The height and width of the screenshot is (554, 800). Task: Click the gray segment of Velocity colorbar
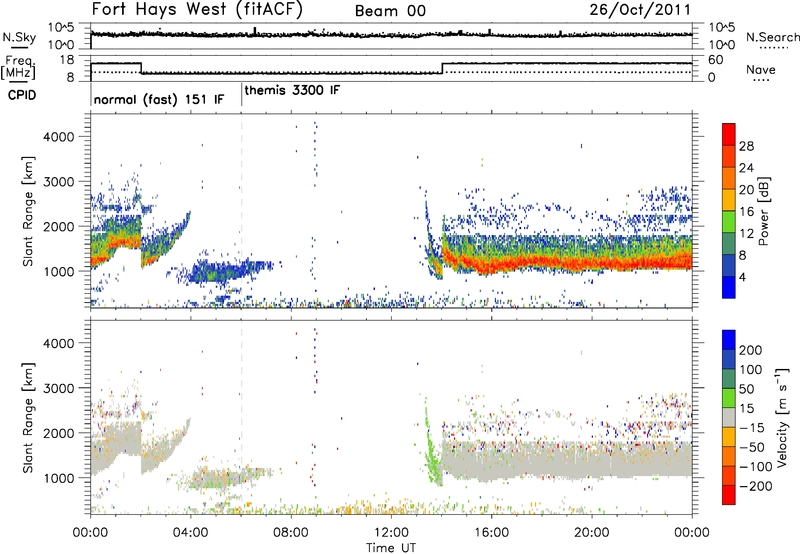pos(729,417)
